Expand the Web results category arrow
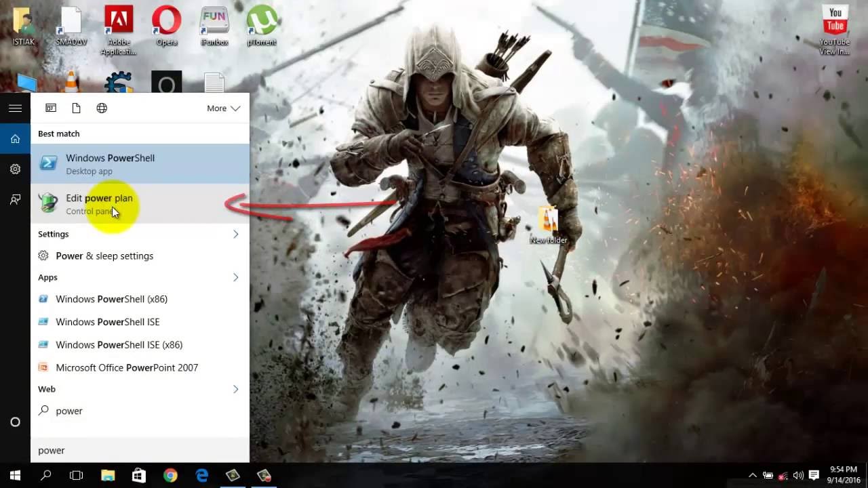 click(235, 389)
